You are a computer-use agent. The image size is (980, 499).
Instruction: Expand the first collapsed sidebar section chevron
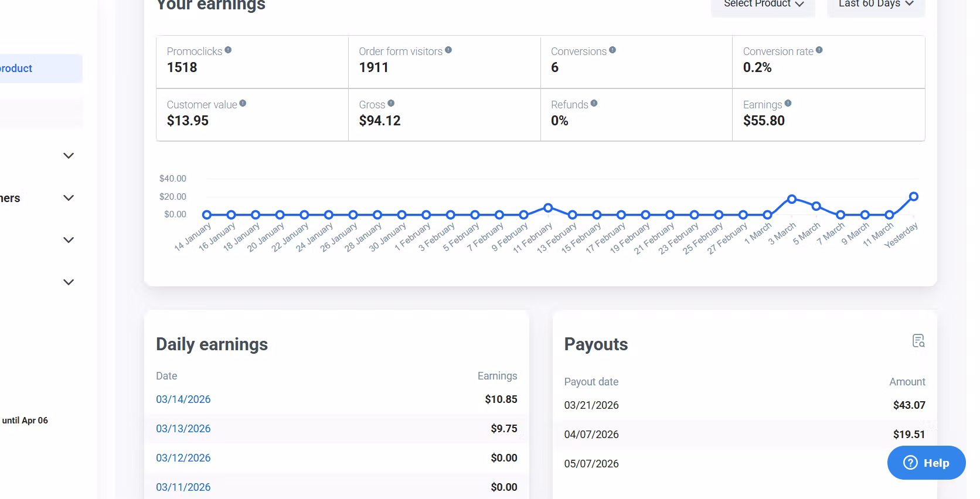pyautogui.click(x=69, y=156)
